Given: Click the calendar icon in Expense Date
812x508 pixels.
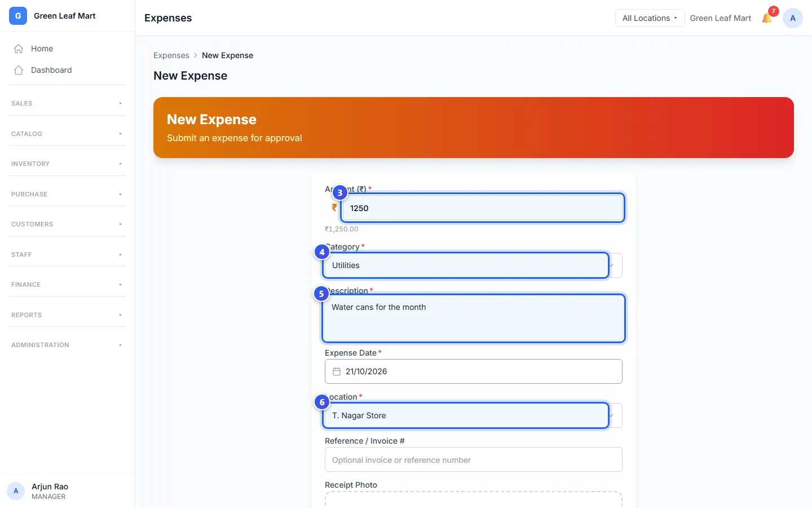Looking at the screenshot, I should [x=337, y=371].
